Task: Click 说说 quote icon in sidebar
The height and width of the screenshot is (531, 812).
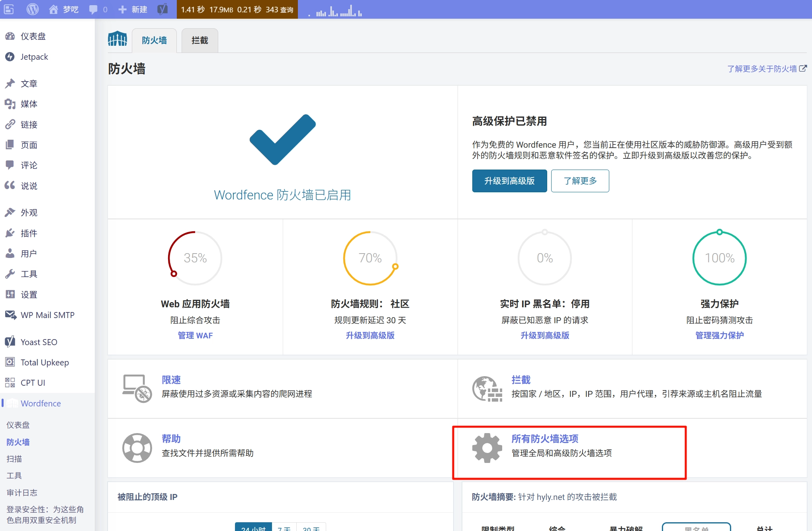Action: pos(10,185)
